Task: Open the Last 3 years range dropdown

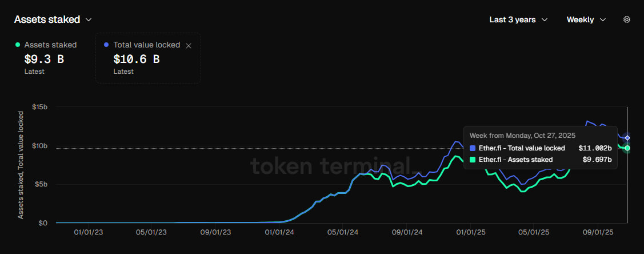Action: tap(513, 19)
